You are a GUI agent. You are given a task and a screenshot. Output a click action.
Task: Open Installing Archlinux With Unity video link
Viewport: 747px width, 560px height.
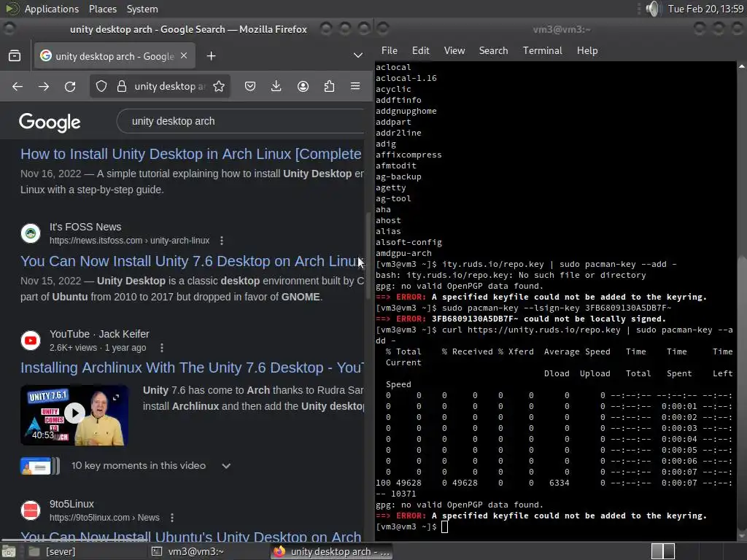(x=192, y=367)
